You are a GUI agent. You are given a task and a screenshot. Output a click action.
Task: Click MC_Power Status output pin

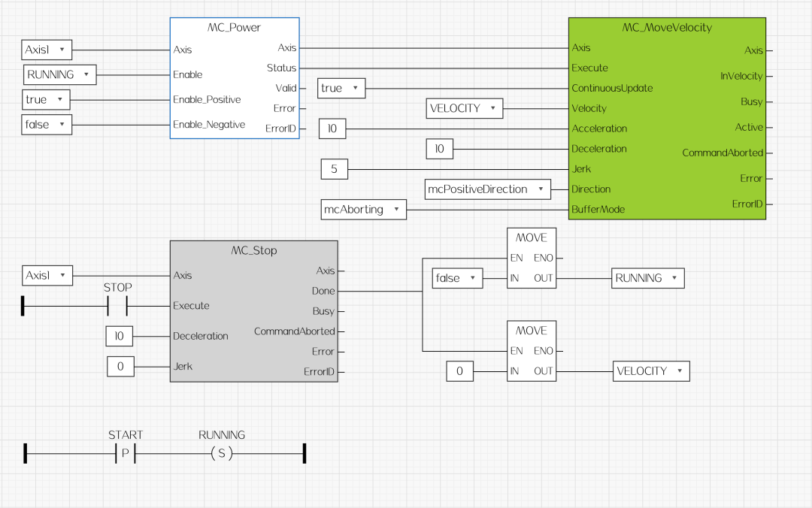282,68
